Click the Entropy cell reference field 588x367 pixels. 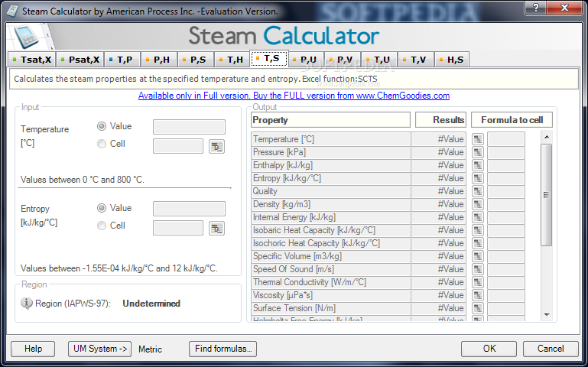coord(178,228)
